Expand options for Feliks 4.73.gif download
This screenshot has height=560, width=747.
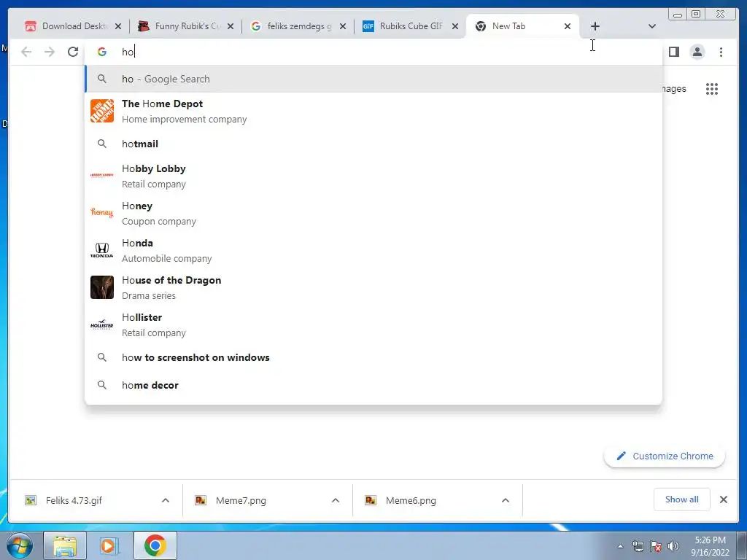coord(166,500)
